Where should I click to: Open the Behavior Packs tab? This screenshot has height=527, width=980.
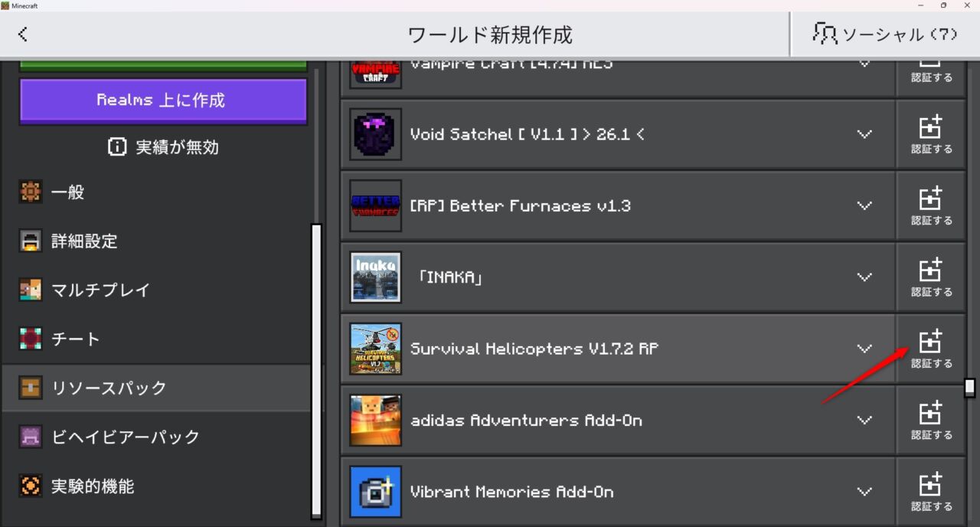pos(157,437)
